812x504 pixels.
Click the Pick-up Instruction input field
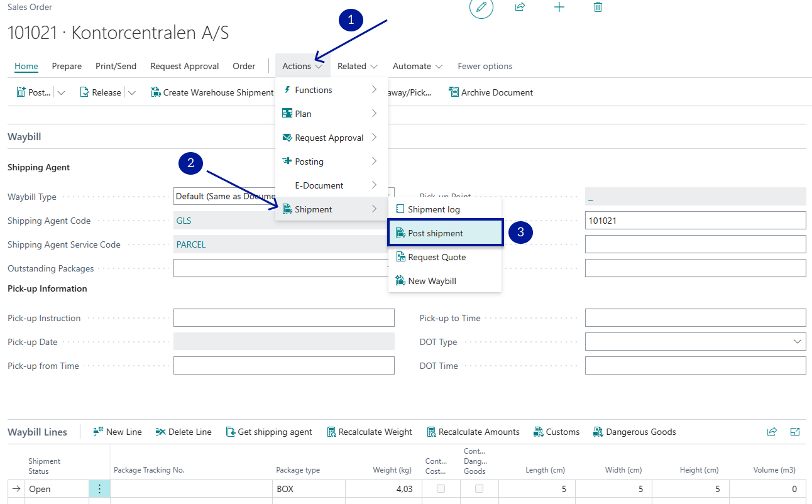click(x=283, y=318)
